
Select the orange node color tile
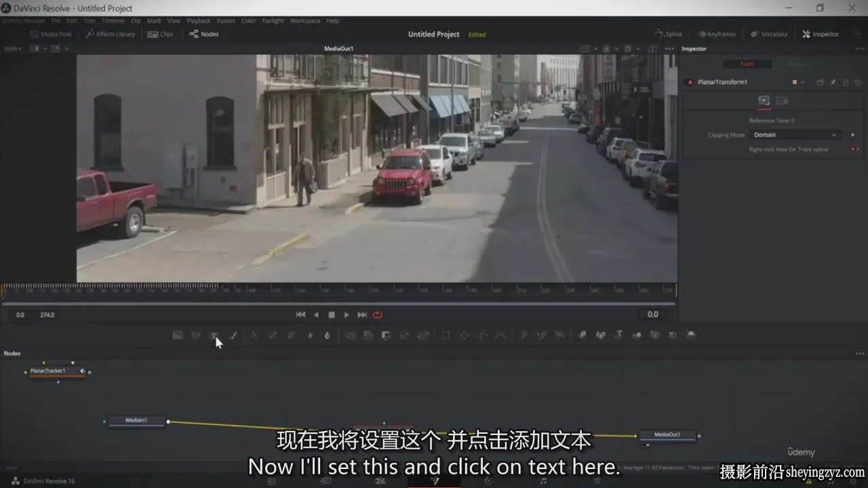pyautogui.click(x=795, y=83)
